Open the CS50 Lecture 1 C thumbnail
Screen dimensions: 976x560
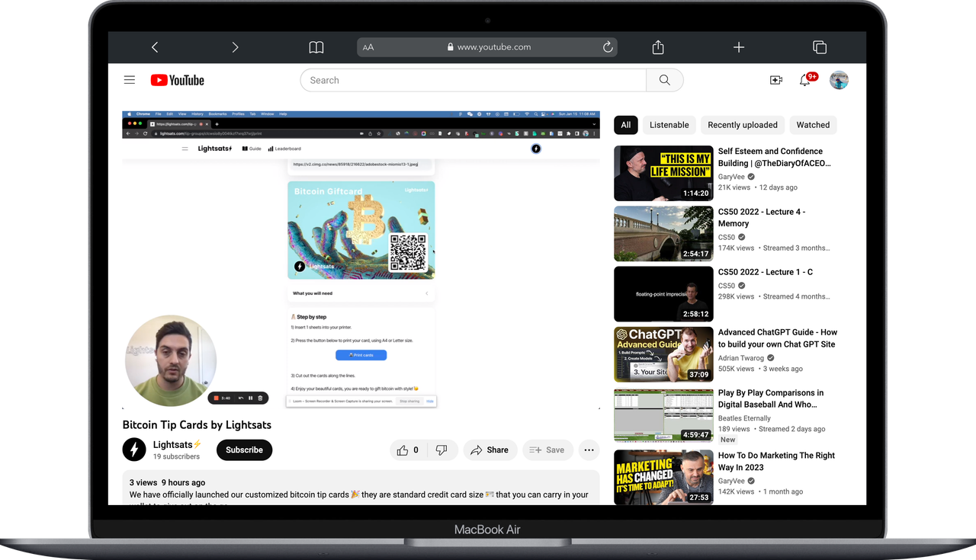pyautogui.click(x=663, y=293)
